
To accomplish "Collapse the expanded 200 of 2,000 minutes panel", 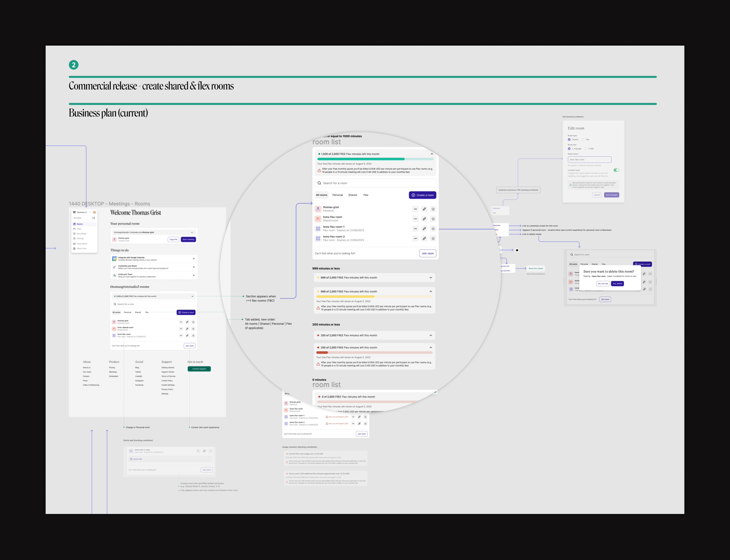I will pyautogui.click(x=430, y=347).
